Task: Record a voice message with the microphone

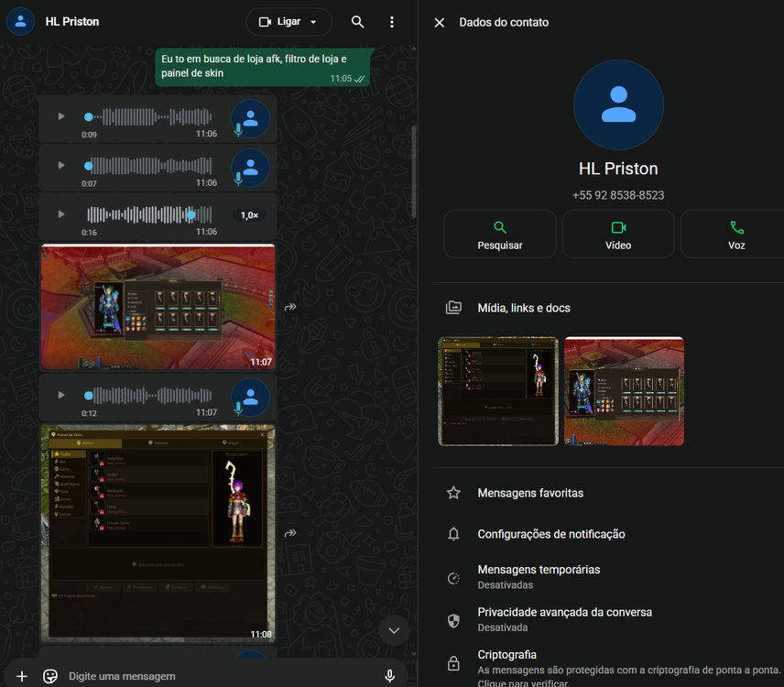Action: (x=390, y=676)
